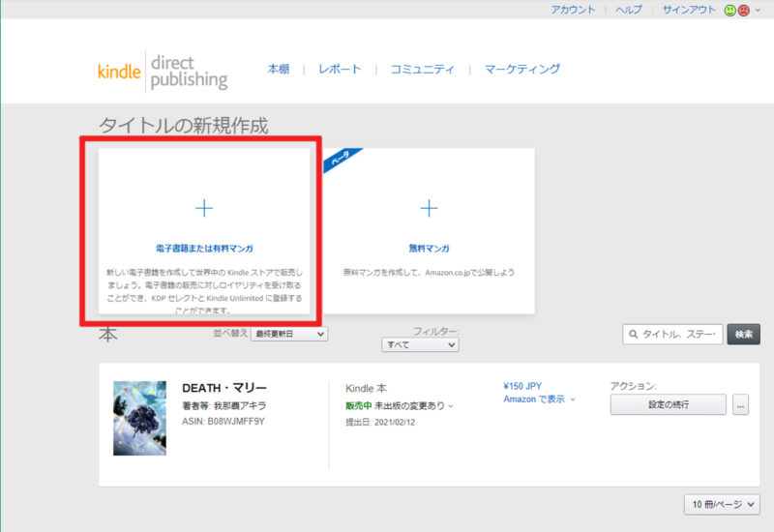Open the コミュニティ tab

click(422, 69)
